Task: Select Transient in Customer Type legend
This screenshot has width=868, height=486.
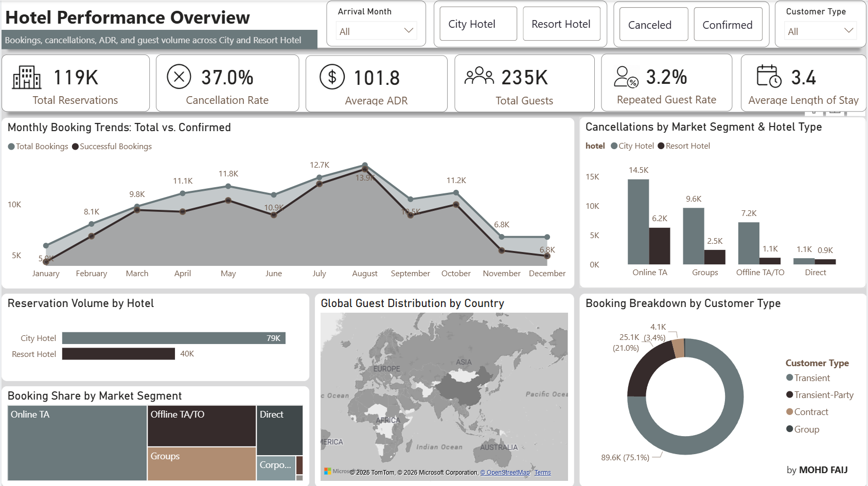Action: pos(808,378)
